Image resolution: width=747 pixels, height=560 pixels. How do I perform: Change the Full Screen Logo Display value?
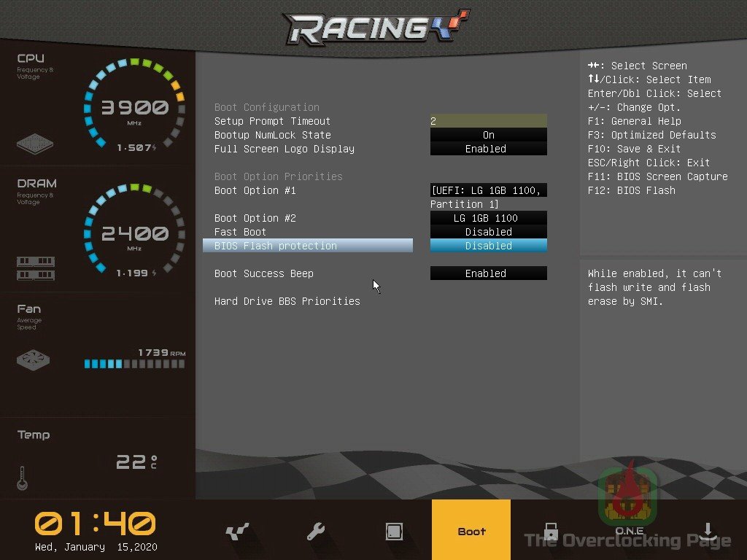pos(488,149)
